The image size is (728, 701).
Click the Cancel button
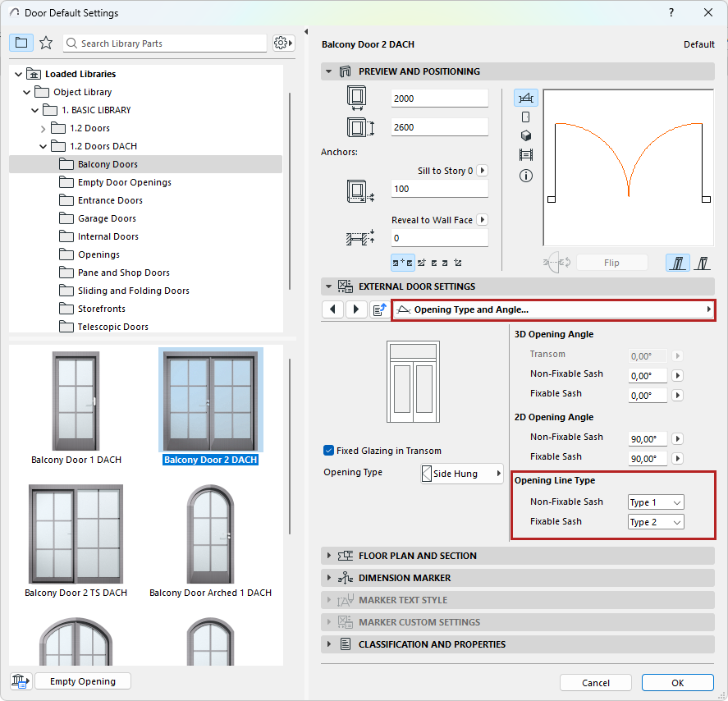[x=596, y=682]
